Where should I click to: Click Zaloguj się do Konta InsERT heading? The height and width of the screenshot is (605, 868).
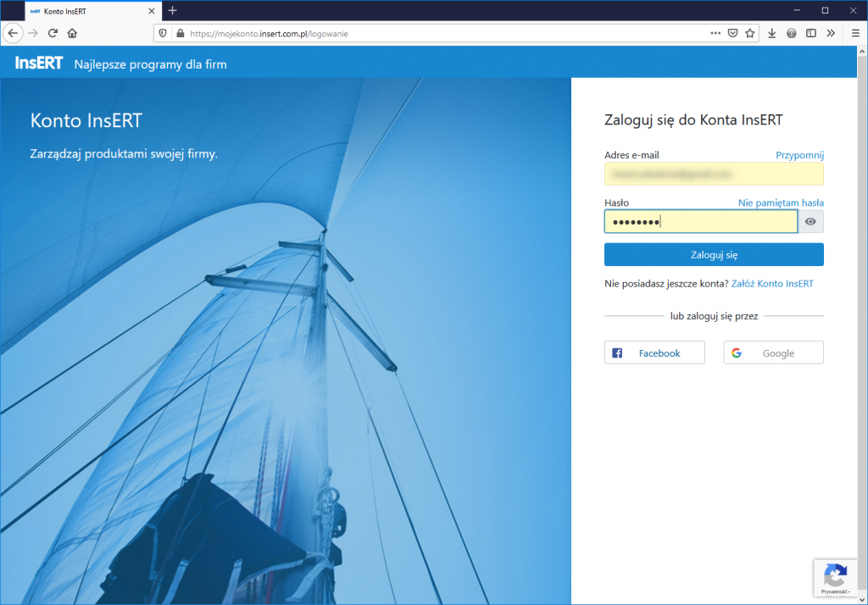tap(693, 120)
